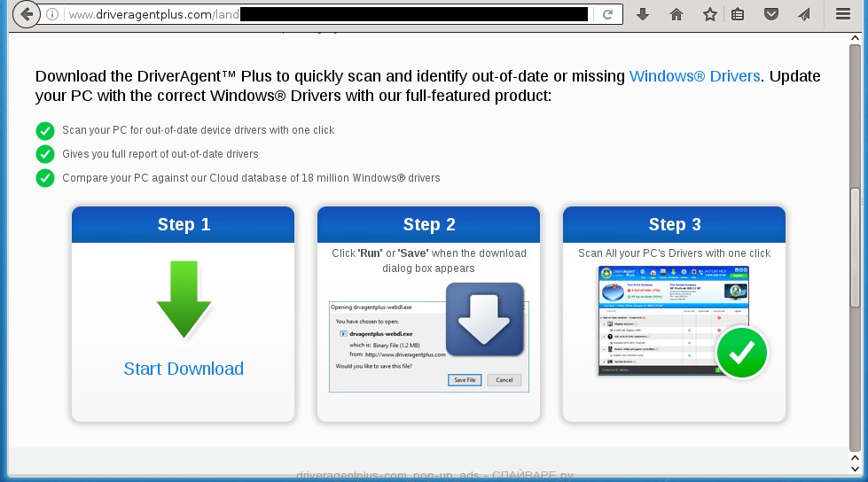The height and width of the screenshot is (482, 868).
Task: Reload the page with the refresh icon
Action: (x=607, y=14)
